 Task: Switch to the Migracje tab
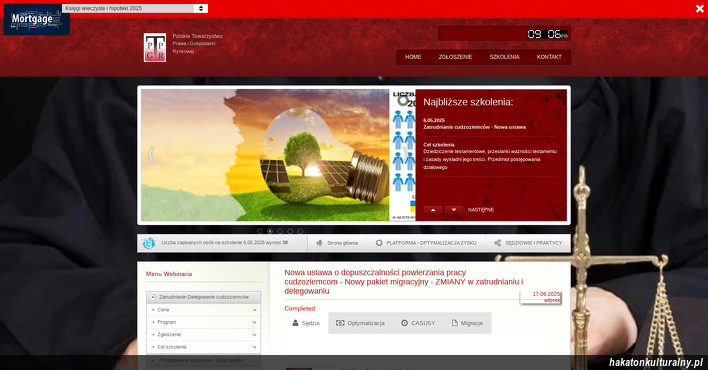467,323
